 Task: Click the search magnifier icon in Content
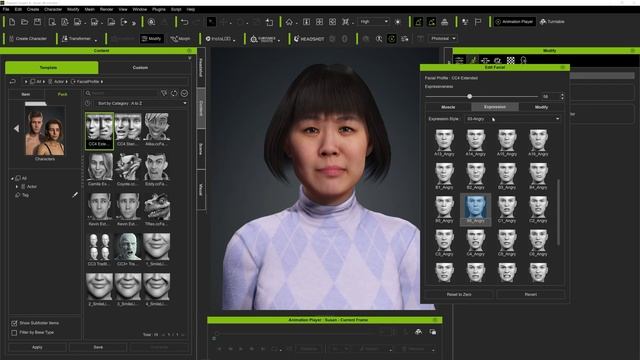pos(88,93)
